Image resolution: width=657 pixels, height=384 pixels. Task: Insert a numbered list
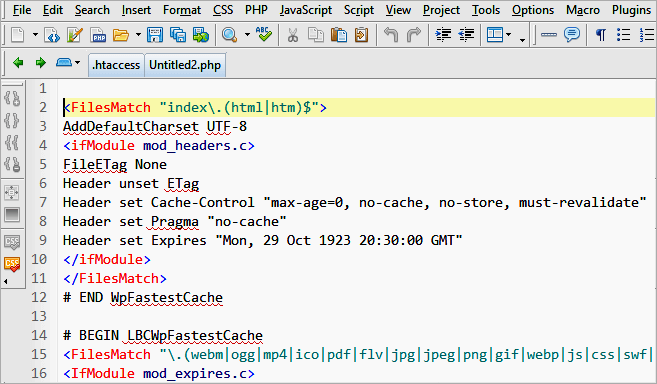[647, 35]
